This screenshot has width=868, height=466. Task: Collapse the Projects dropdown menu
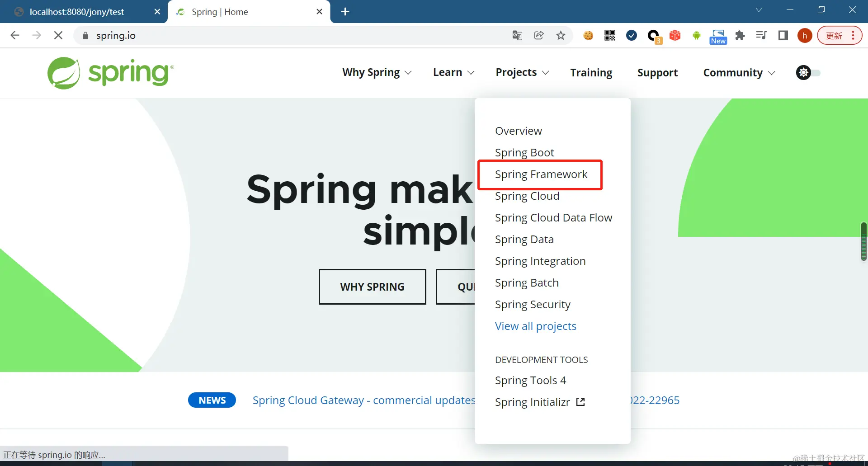click(523, 73)
